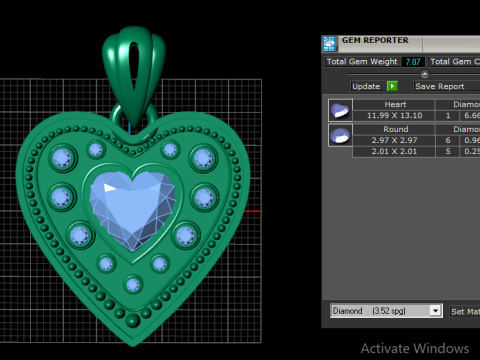Viewport: 480px width, 360px height.
Task: Click the 2.97 X 2.97 size cell
Action: pyautogui.click(x=394, y=140)
